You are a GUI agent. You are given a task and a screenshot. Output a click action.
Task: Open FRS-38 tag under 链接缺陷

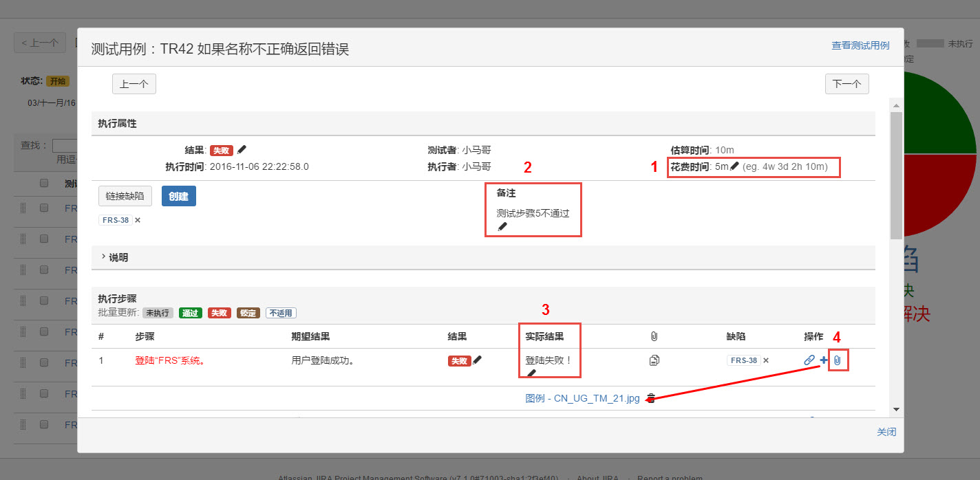115,220
